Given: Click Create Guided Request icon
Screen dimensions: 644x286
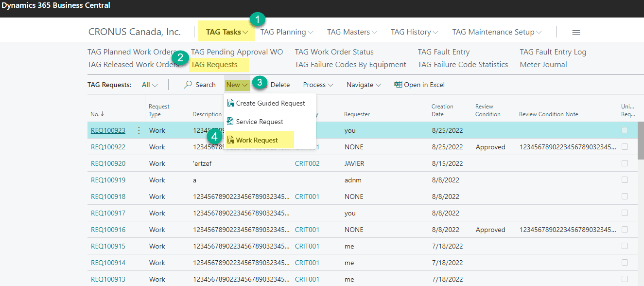Looking at the screenshot, I should (231, 103).
